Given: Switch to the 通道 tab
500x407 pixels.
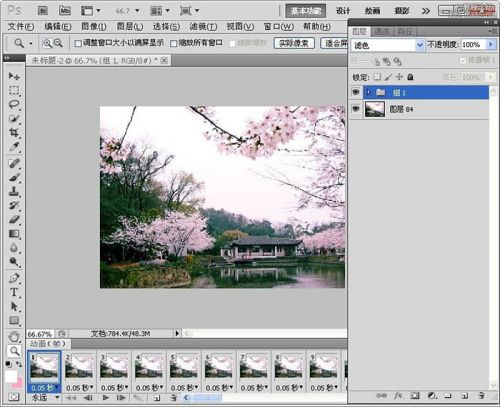Looking at the screenshot, I should [x=382, y=32].
